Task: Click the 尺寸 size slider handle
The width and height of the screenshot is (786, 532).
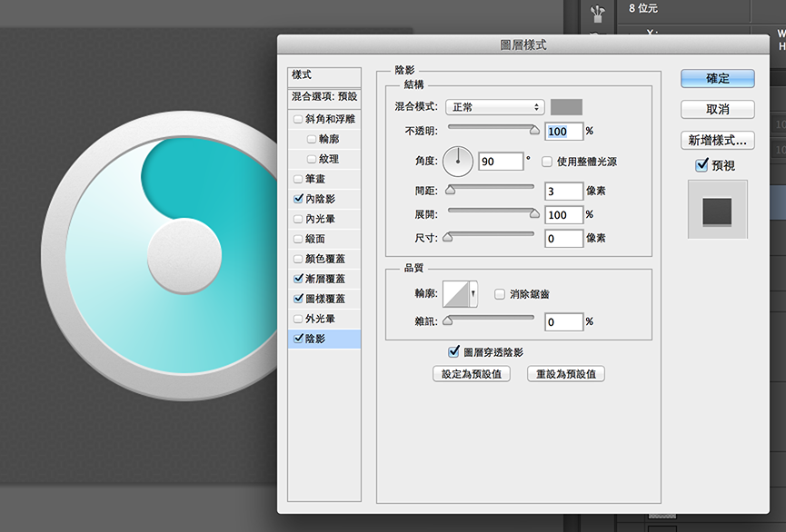Action: 448,237
